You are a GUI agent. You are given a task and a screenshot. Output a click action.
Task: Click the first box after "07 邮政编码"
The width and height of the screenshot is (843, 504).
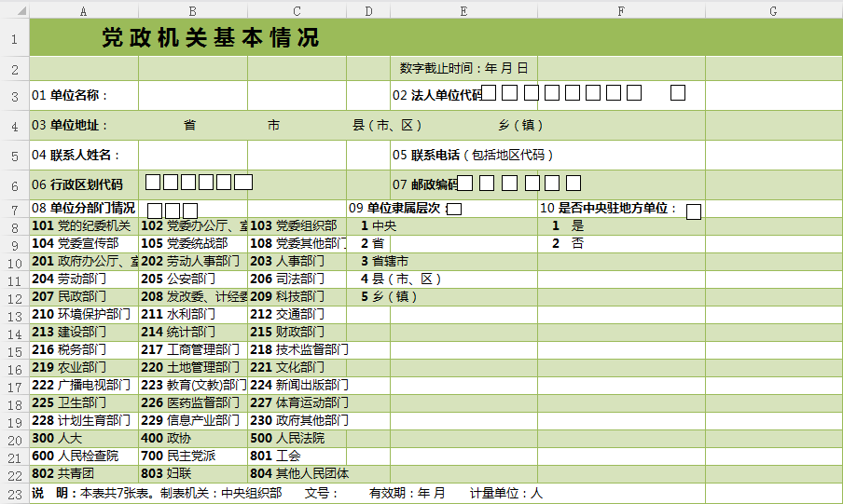464,183
